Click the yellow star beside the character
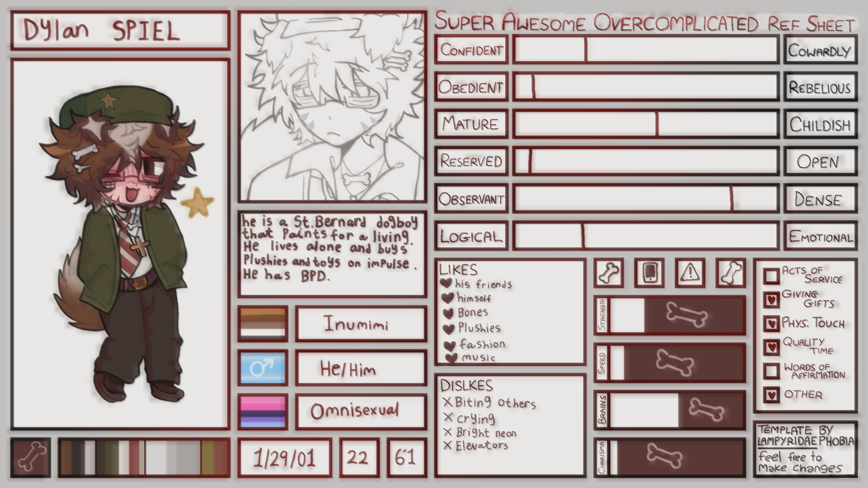 197,203
